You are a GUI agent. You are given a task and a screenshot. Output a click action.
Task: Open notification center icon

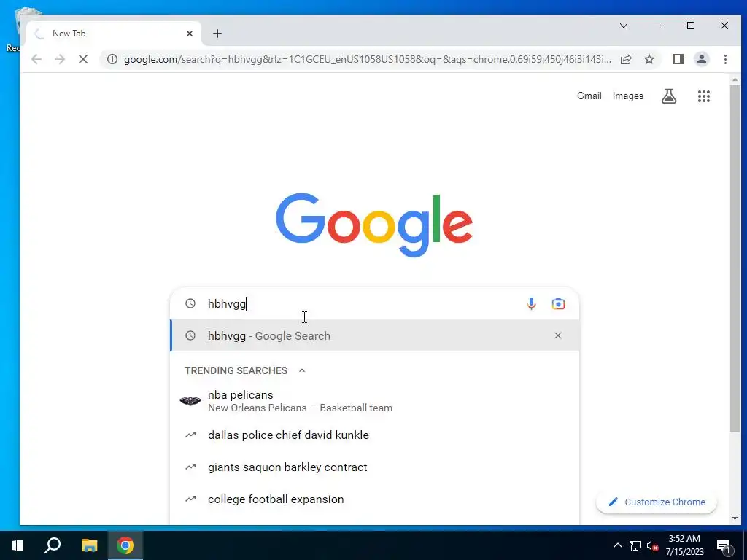point(724,547)
